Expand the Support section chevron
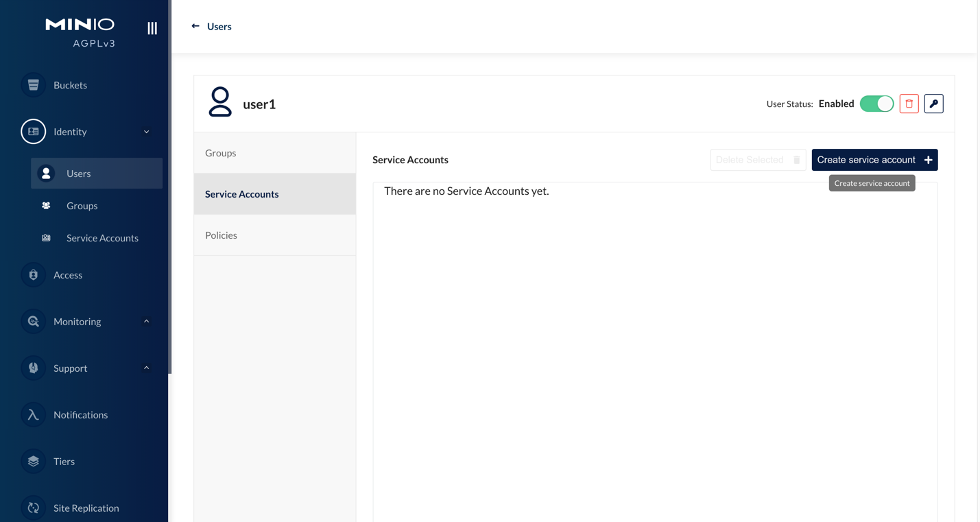Viewport: 980px width, 522px height. point(146,368)
